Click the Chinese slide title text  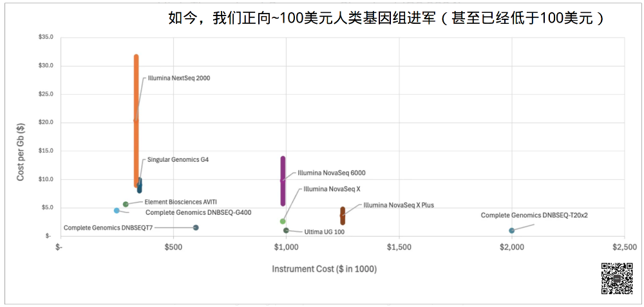385,18
